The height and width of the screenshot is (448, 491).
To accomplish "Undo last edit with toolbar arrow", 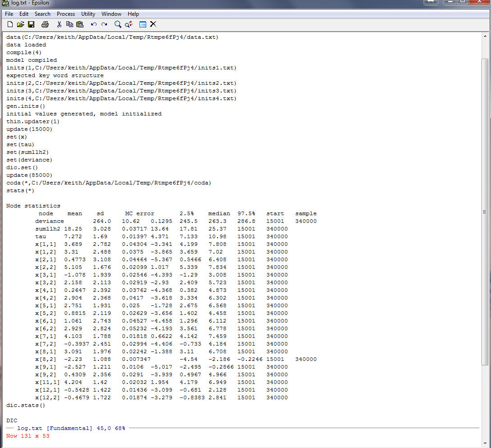I will pyautogui.click(x=94, y=24).
